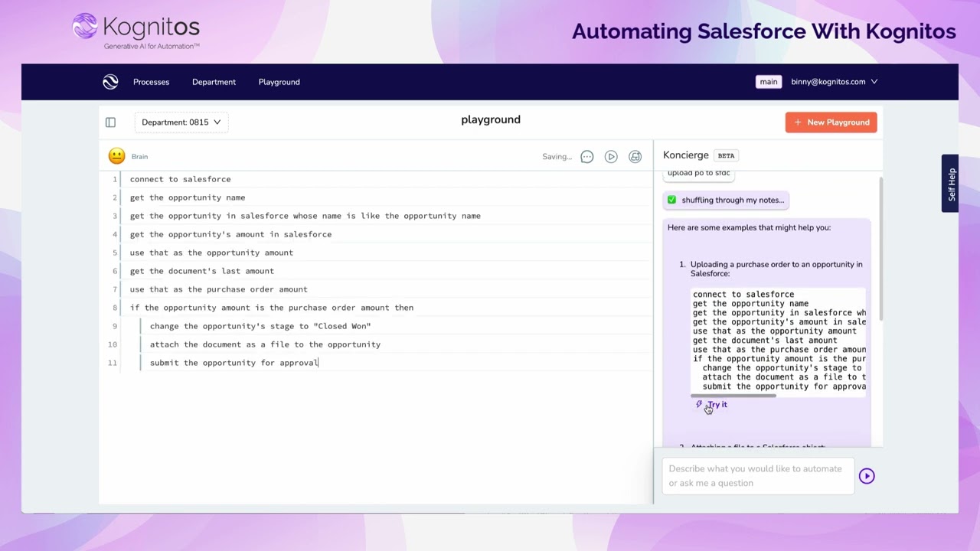Open the Self Help side tab
980x551 pixels.
(950, 184)
